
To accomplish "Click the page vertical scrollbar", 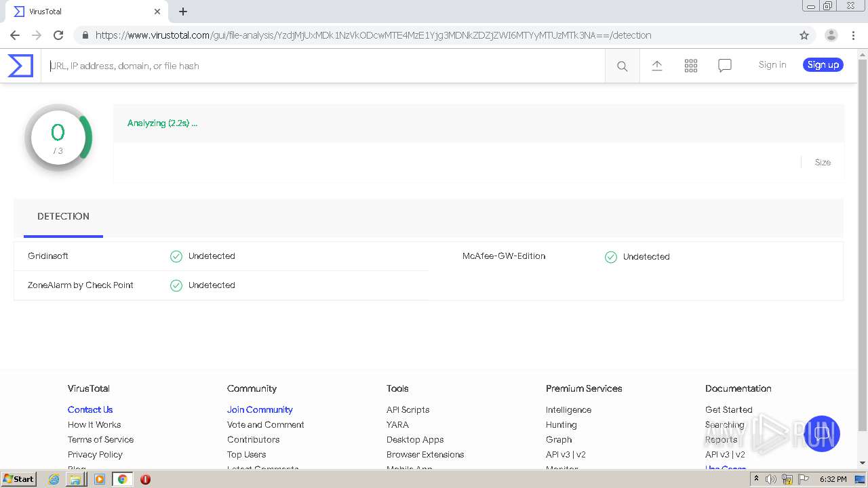I will [x=863, y=244].
